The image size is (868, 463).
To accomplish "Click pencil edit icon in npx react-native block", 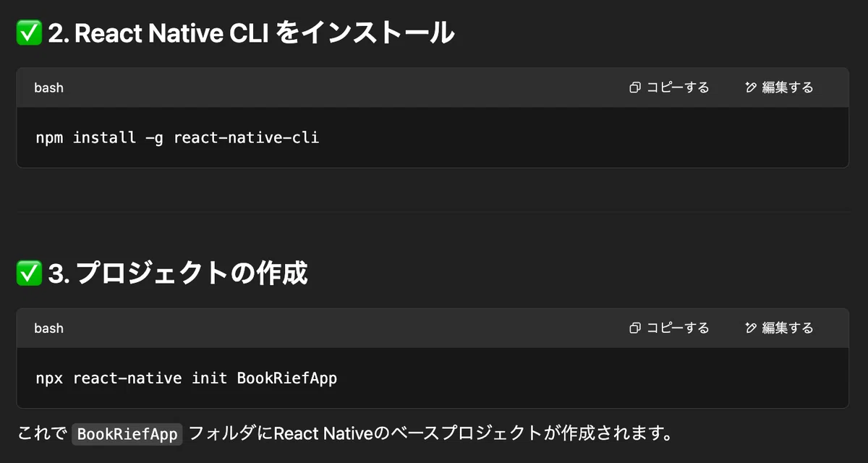I will (751, 328).
